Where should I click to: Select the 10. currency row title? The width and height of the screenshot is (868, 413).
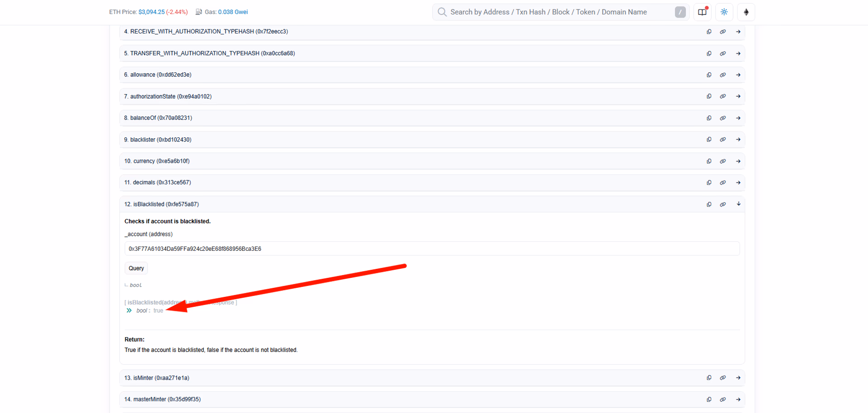pyautogui.click(x=157, y=161)
